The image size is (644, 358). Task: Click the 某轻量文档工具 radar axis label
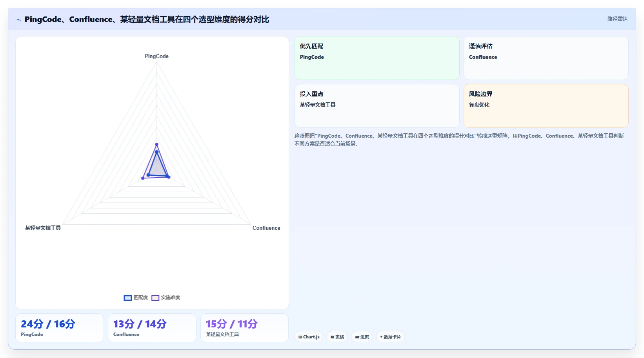pos(43,228)
